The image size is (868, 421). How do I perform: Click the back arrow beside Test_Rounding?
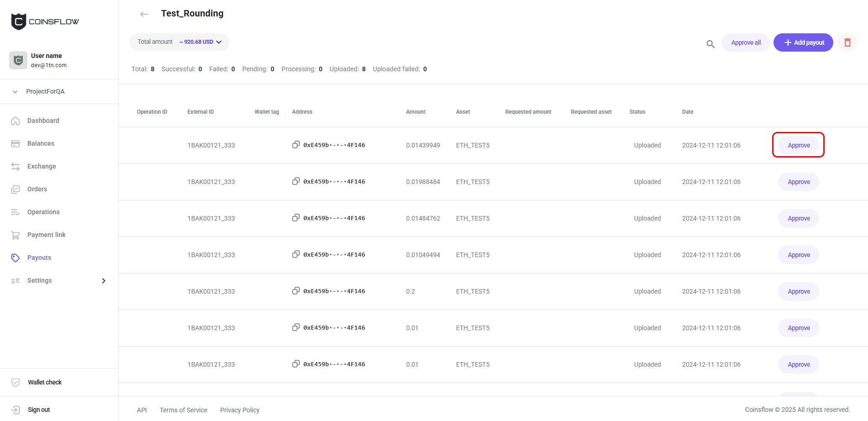(x=144, y=14)
